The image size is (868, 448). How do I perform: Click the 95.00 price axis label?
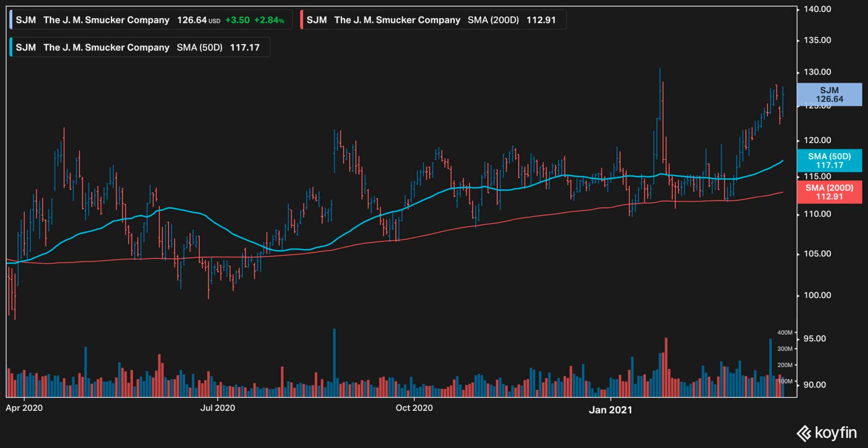[815, 339]
